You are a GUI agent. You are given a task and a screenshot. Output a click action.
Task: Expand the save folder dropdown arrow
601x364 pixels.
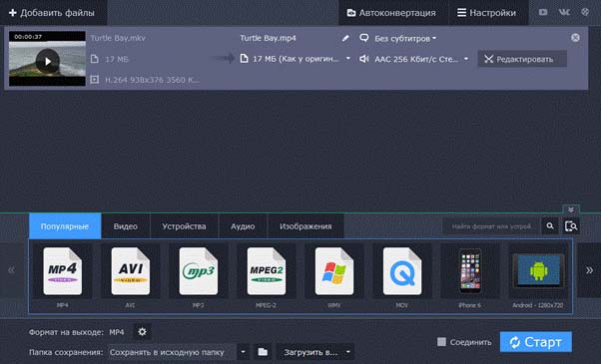coord(243,352)
